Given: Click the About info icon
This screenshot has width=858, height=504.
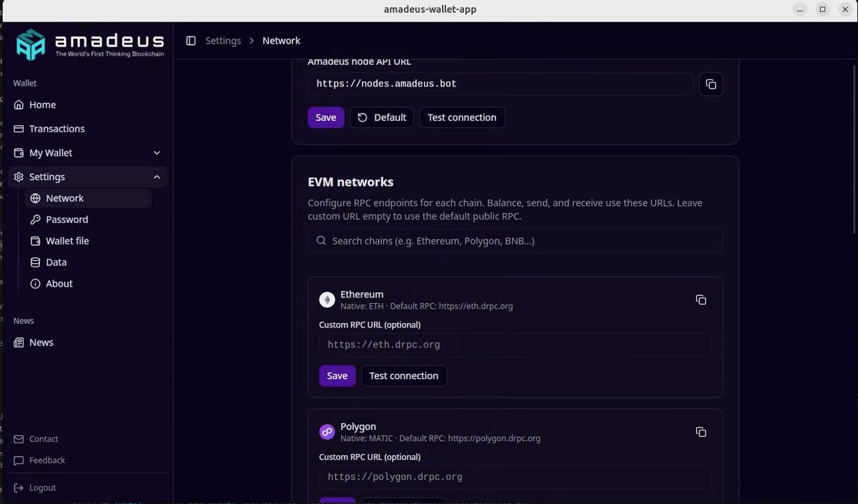Looking at the screenshot, I should pyautogui.click(x=36, y=284).
